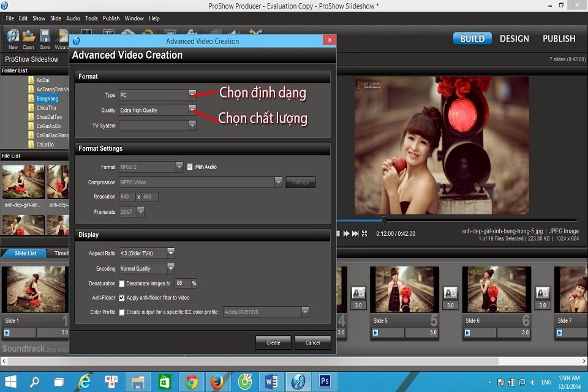Open the Type format dropdown showing PC
588x392 pixels.
192,95
